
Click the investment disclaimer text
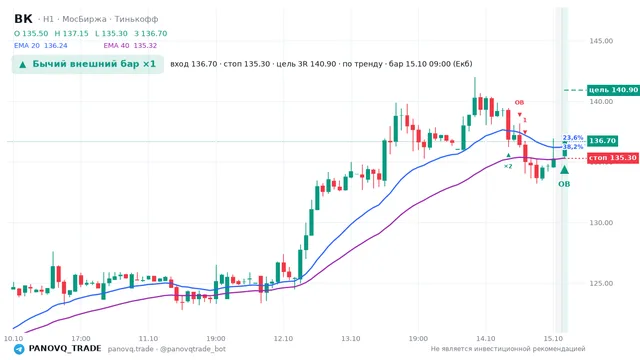(508, 349)
